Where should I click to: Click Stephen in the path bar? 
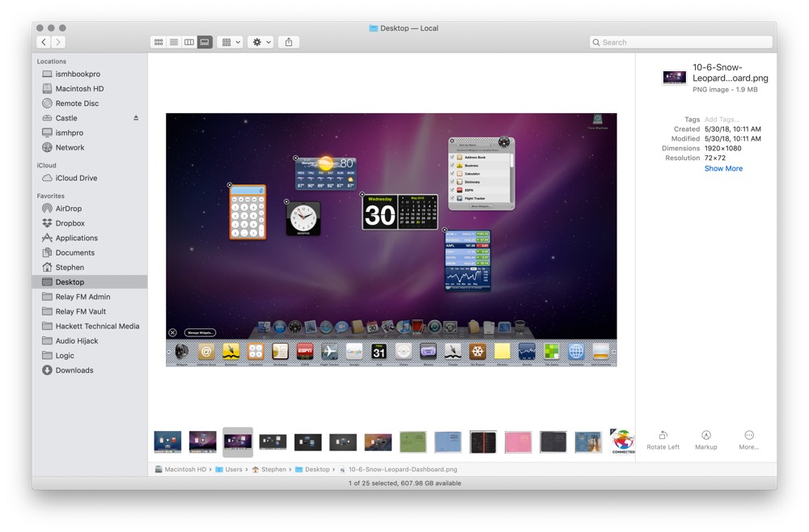(x=269, y=470)
